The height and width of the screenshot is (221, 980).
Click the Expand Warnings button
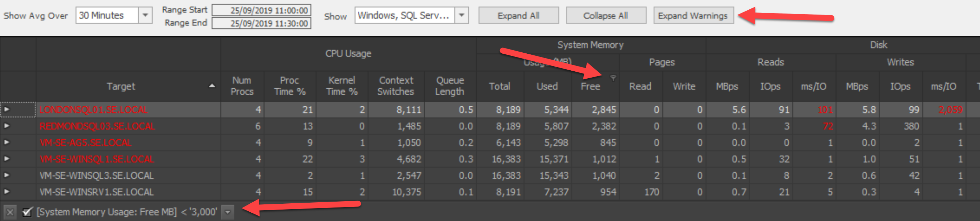pos(693,16)
